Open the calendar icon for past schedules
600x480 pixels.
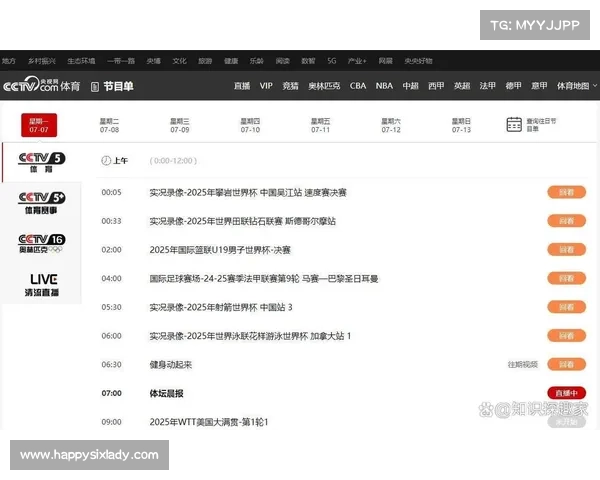(x=514, y=124)
